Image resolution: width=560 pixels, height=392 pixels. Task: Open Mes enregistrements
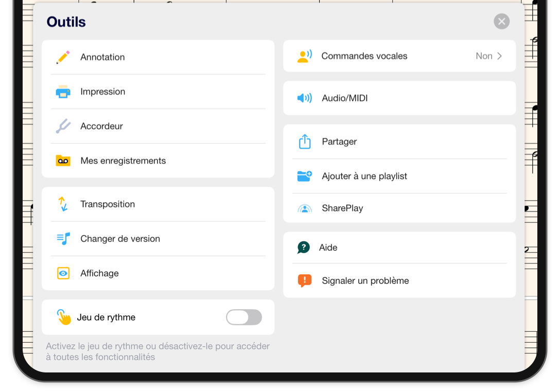[158, 161]
